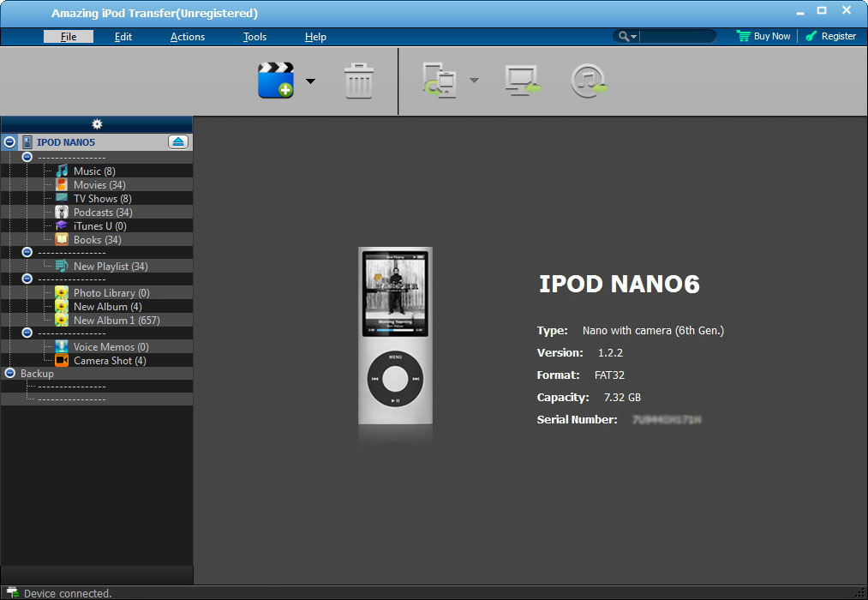868x600 pixels.
Task: Click the New Playlist icon
Action: [62, 266]
